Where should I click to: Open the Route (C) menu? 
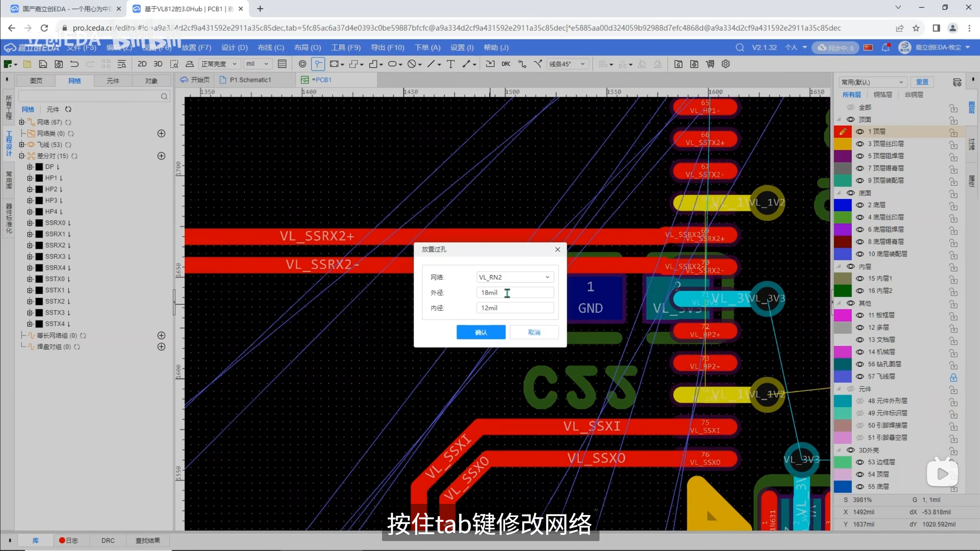pos(271,47)
